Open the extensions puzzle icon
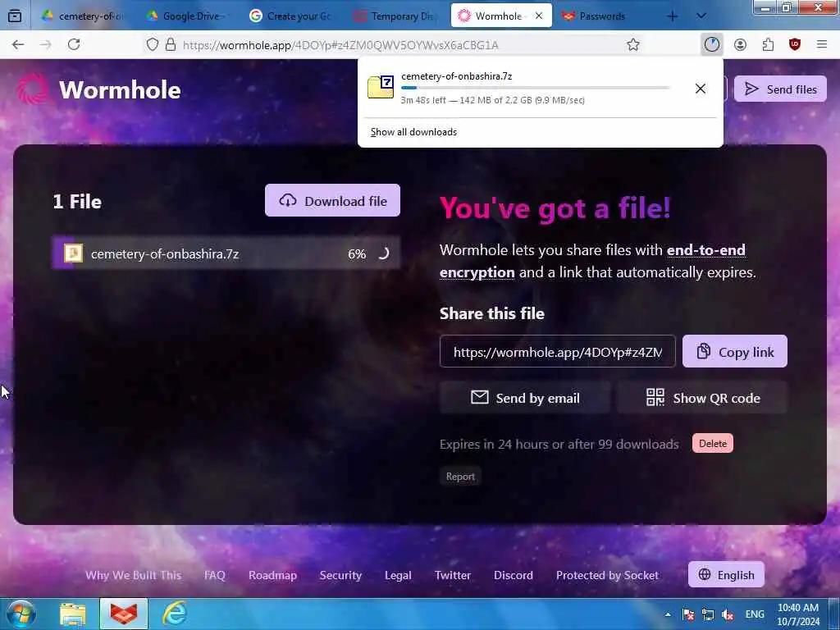The height and width of the screenshot is (630, 840). click(x=768, y=44)
